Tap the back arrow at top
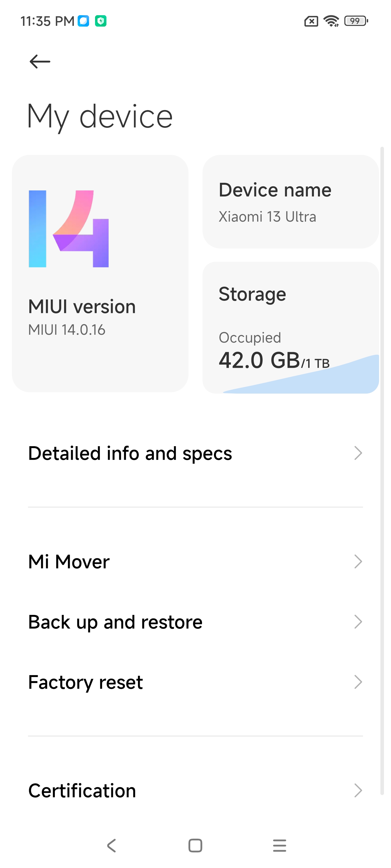391x868 pixels. [x=40, y=61]
